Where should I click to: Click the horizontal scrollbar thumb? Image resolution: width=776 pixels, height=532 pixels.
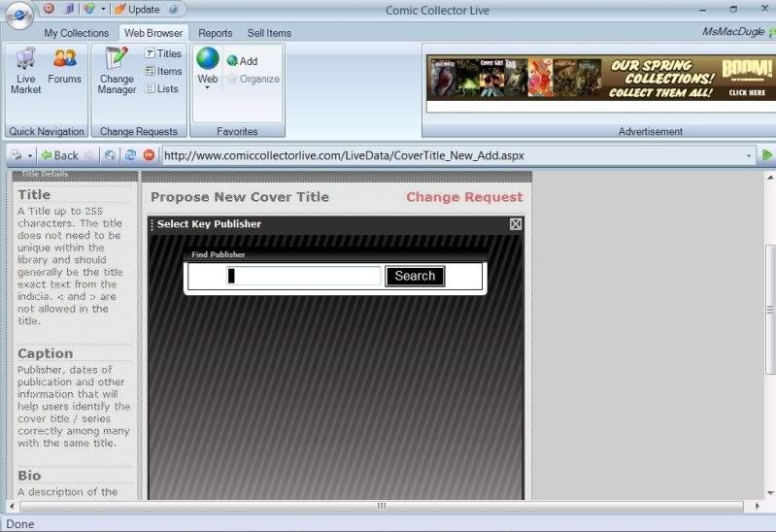(x=381, y=506)
